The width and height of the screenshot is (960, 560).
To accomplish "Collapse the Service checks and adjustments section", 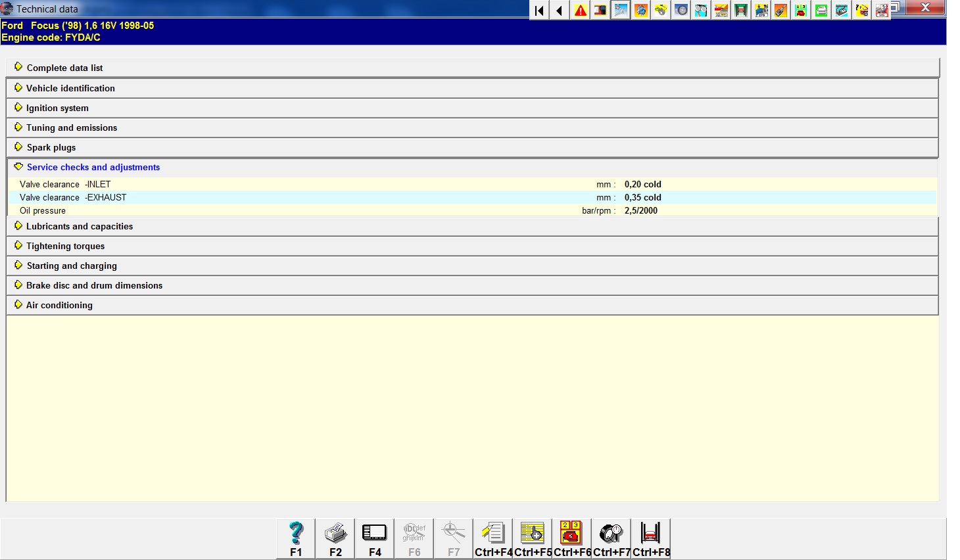I will (x=93, y=167).
